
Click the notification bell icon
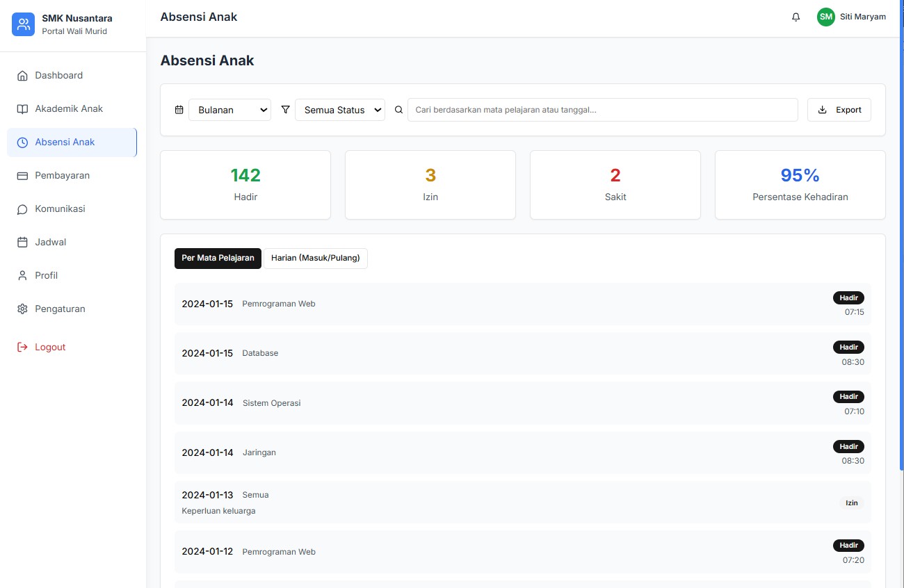(796, 17)
